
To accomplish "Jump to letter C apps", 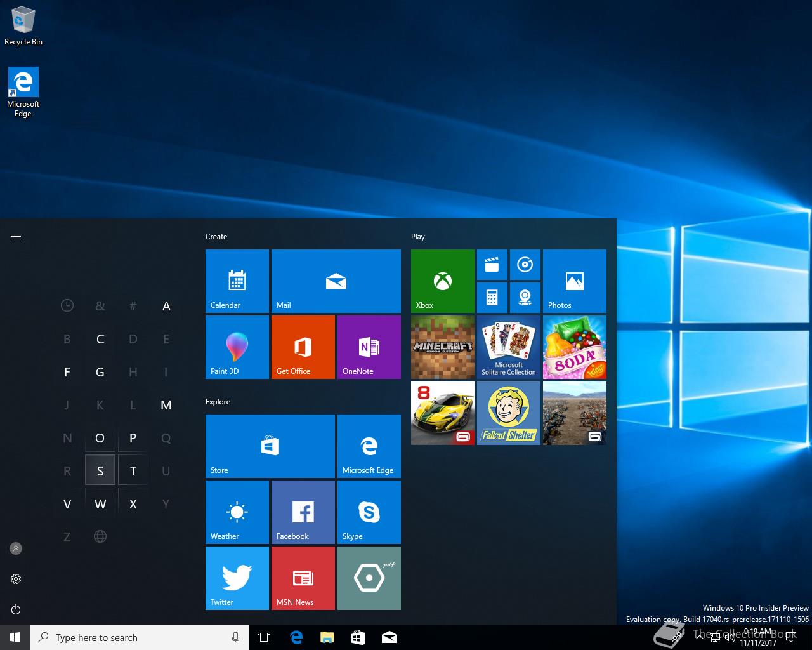I will pyautogui.click(x=100, y=339).
